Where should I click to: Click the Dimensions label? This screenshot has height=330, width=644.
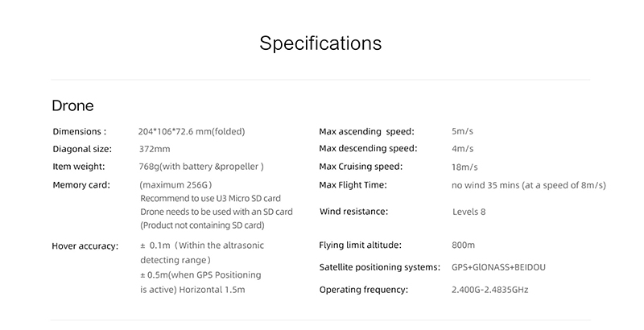click(79, 132)
